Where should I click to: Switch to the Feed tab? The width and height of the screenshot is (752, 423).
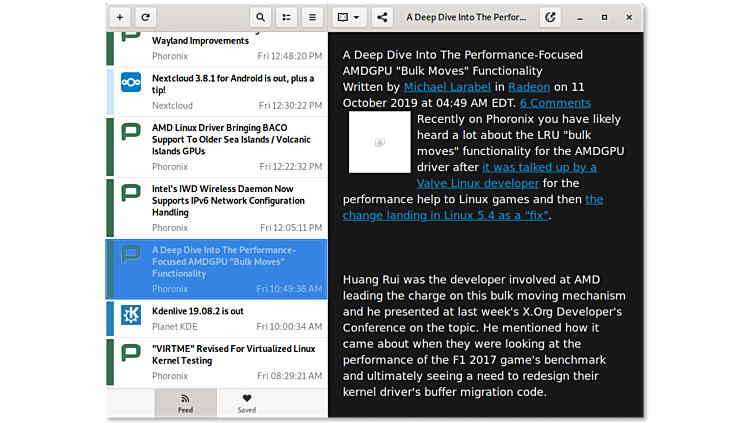[x=185, y=403]
